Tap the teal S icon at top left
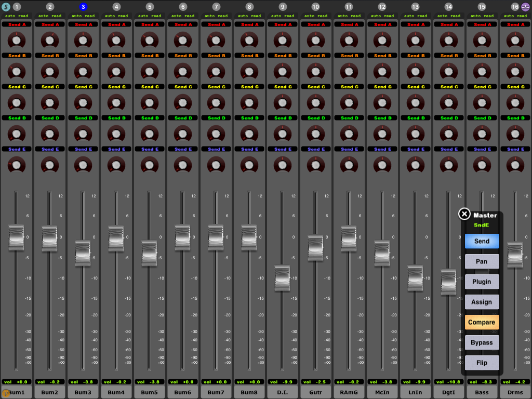Screen dimensions: 532x399 click(x=6, y=6)
